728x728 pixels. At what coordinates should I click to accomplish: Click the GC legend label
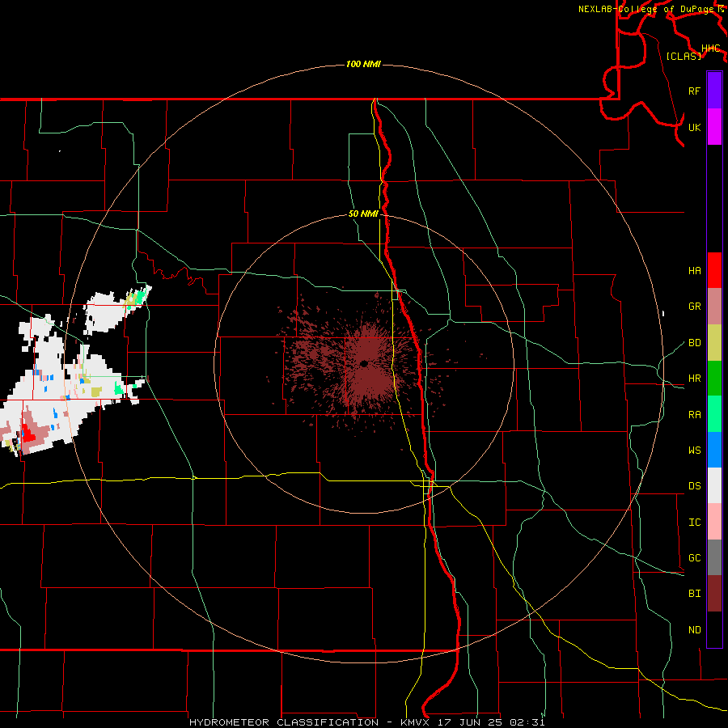tap(694, 557)
